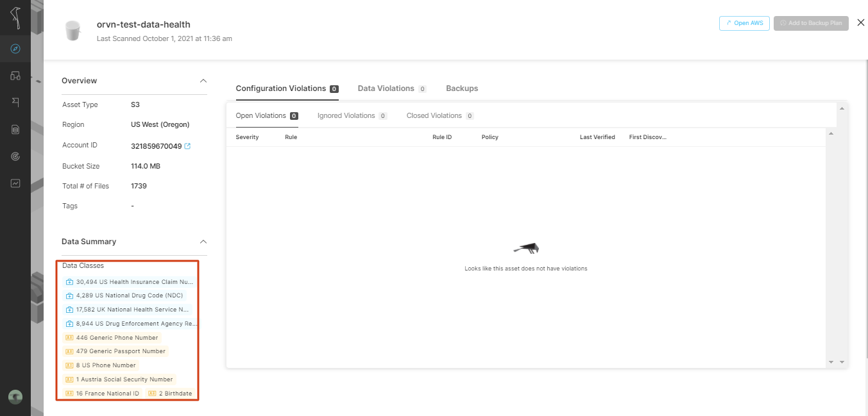Viewport: 868px width, 416px height.
Task: Select the Closed Violations sub-tab
Action: click(440, 116)
